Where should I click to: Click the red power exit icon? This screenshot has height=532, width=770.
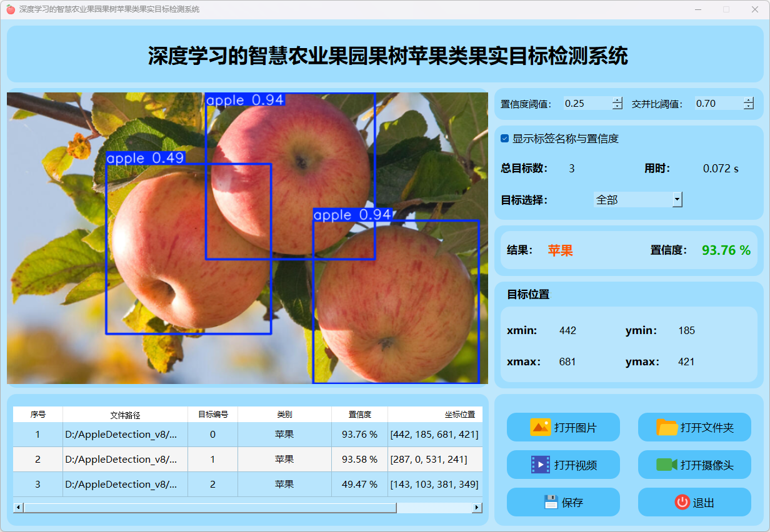pyautogui.click(x=682, y=502)
